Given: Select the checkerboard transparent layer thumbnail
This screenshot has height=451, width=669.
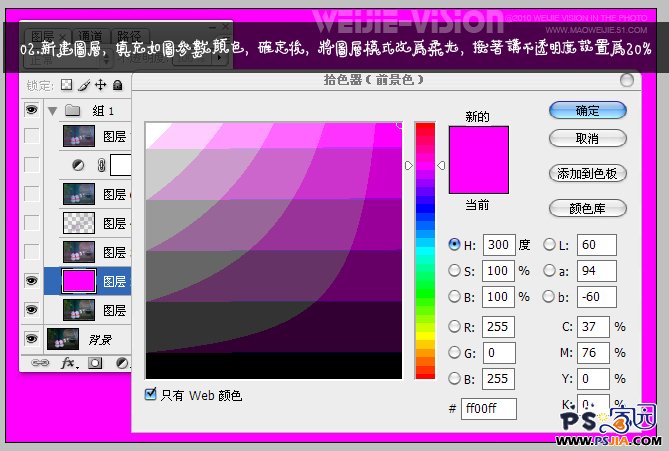Looking at the screenshot, I should (79, 223).
